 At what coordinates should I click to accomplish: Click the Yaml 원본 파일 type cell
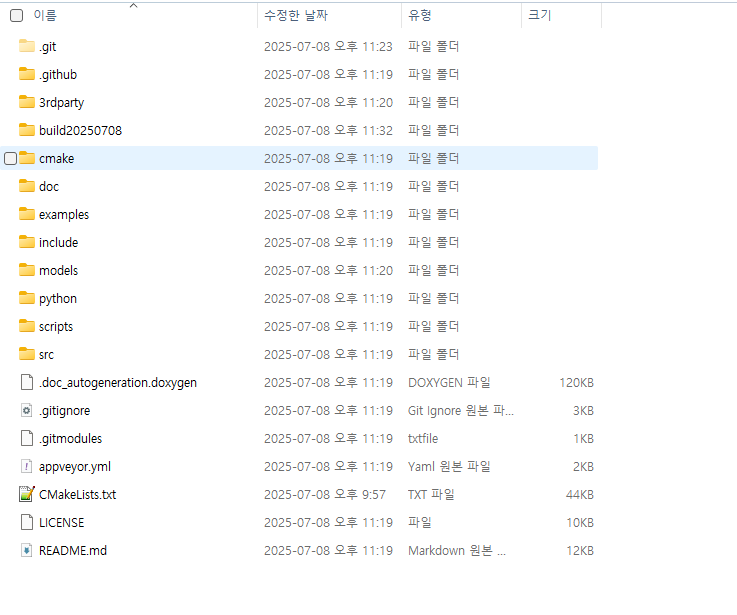coord(449,466)
